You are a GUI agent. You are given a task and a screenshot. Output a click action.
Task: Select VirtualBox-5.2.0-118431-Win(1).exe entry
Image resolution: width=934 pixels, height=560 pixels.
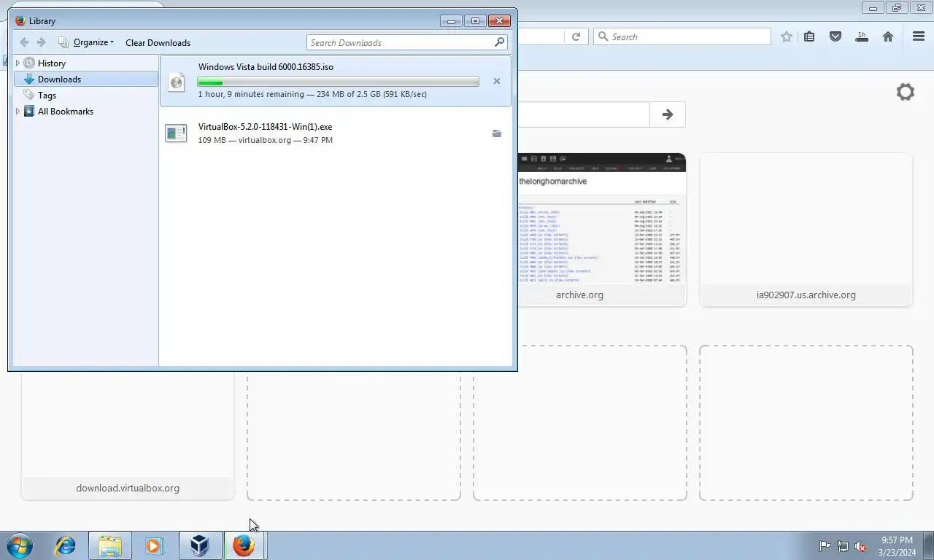[x=336, y=133]
